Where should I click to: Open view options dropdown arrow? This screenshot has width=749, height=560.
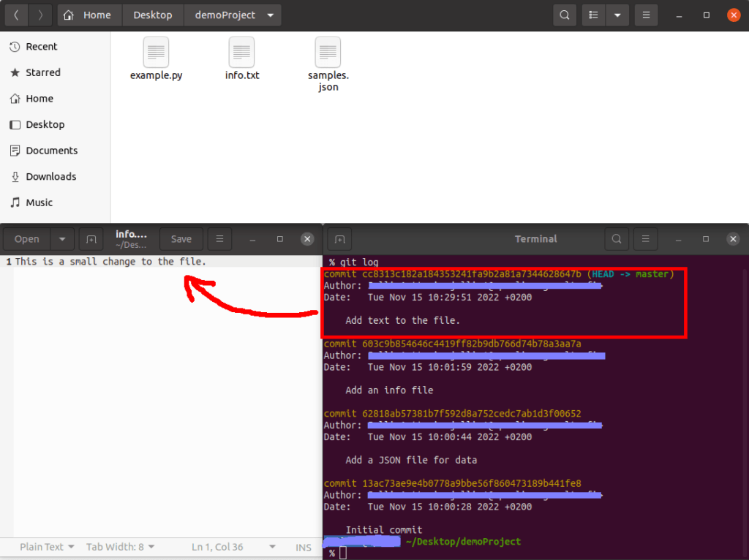(x=617, y=15)
